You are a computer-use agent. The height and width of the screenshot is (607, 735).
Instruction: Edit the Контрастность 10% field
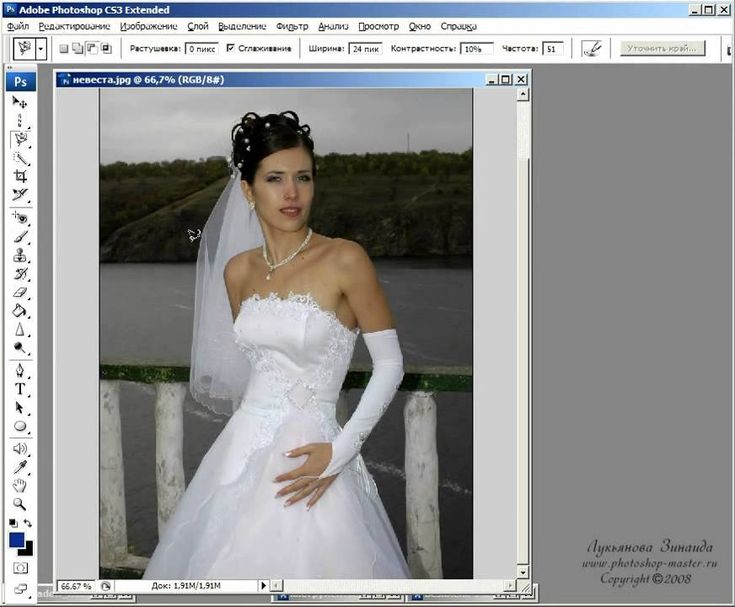pyautogui.click(x=477, y=49)
